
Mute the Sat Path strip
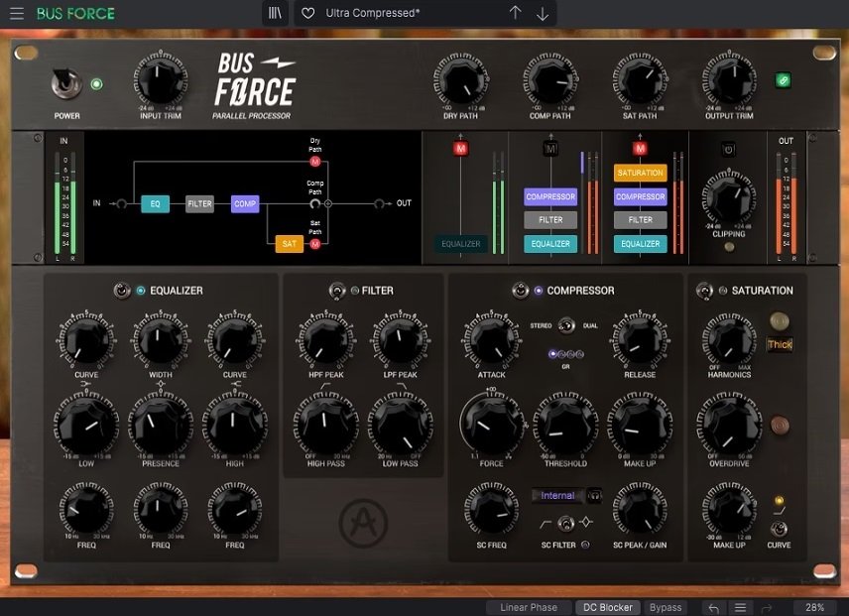[x=640, y=149]
